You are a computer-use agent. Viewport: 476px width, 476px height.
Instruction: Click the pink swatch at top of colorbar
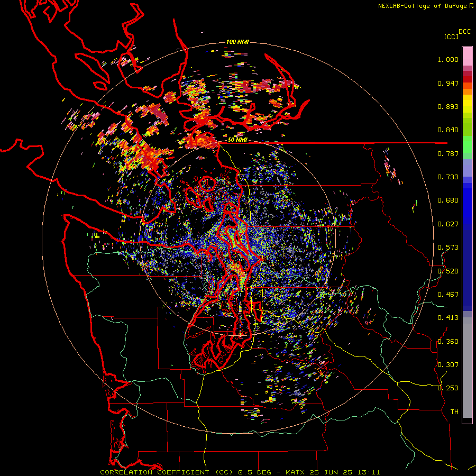point(467,56)
